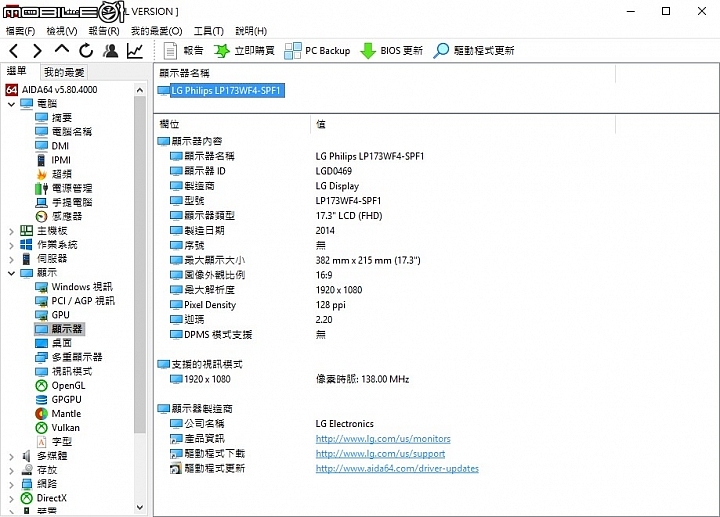720x517 pixels.
Task: Click BIOS 更新 toolbar button
Action: tap(391, 51)
